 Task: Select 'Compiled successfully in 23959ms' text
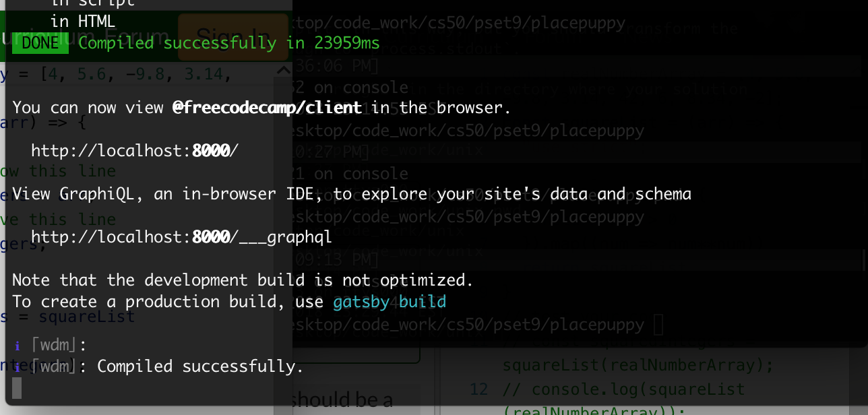click(x=229, y=43)
